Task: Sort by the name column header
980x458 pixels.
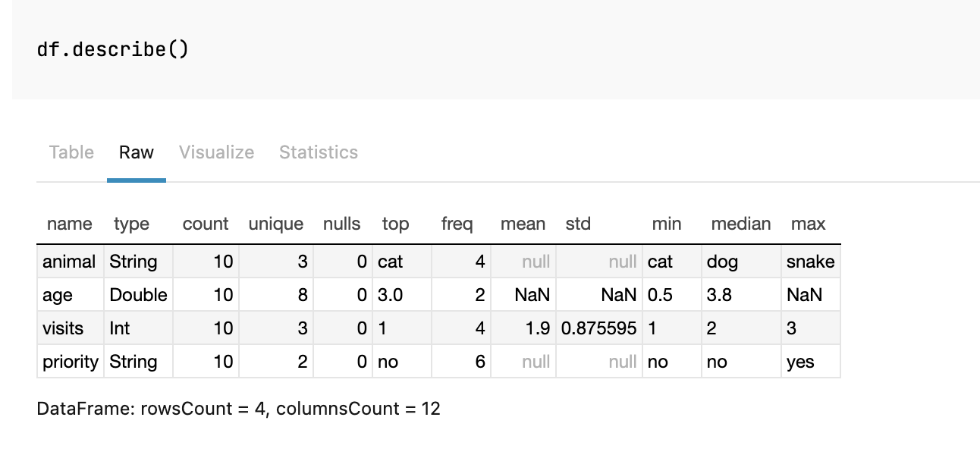Action: point(69,224)
